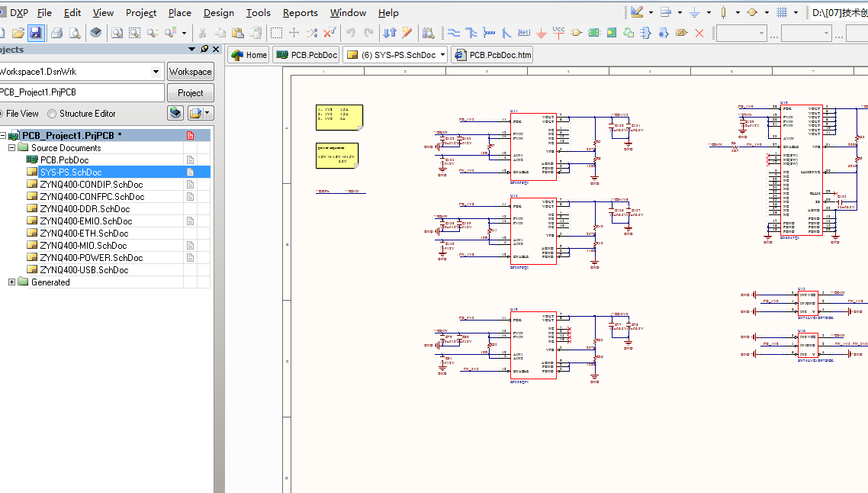This screenshot has height=493, width=868.
Task: Click the Place Device Sheet Symbol icon
Action: point(628,34)
